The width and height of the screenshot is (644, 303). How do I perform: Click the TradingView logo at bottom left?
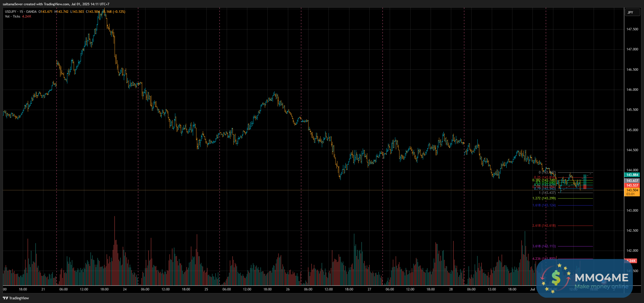click(16, 298)
